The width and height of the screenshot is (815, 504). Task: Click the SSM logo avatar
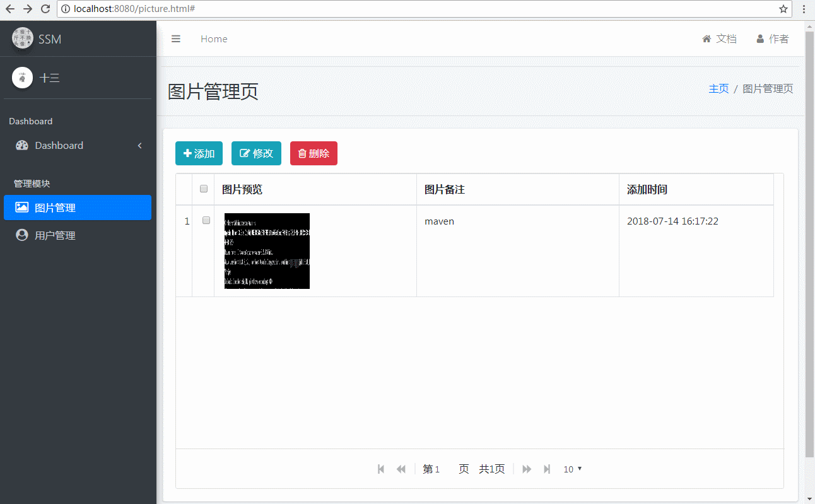coord(22,38)
